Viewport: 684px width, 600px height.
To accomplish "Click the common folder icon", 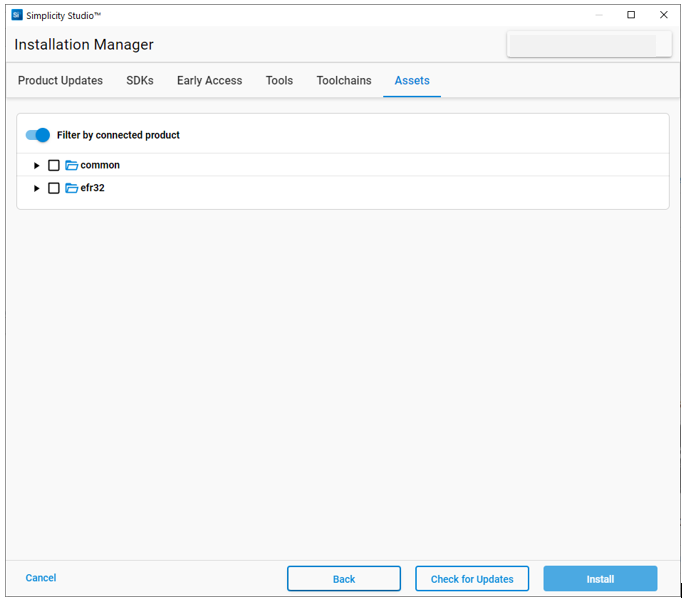I will 71,165.
